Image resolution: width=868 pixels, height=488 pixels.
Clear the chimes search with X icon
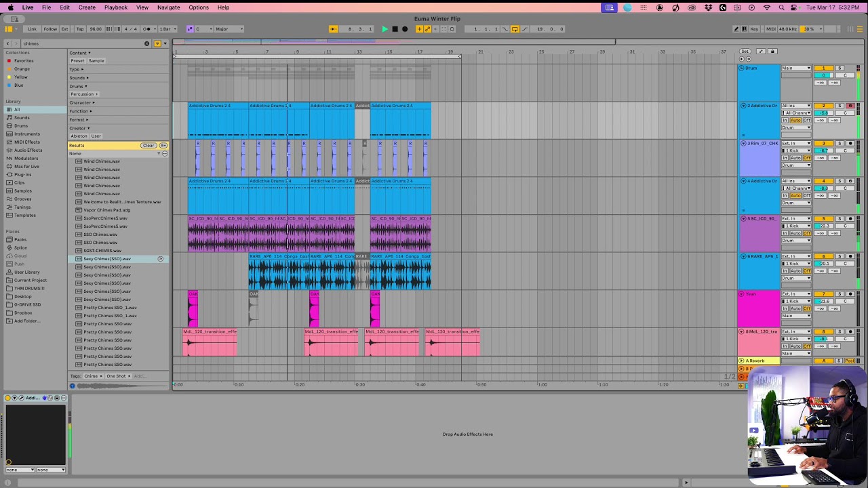click(146, 43)
